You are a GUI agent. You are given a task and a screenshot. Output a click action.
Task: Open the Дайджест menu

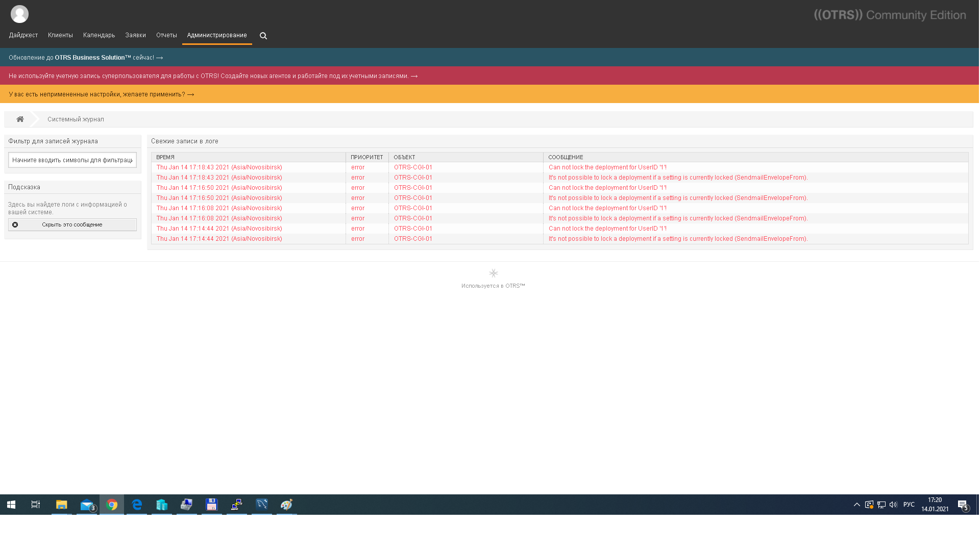pos(23,35)
